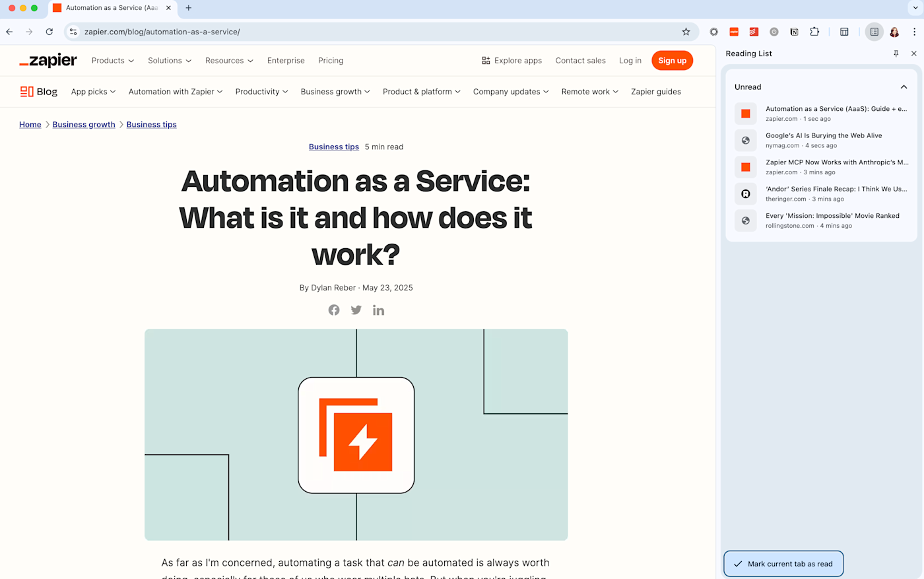The height and width of the screenshot is (579, 924).
Task: Expand the Solutions dropdown menu
Action: 170,60
